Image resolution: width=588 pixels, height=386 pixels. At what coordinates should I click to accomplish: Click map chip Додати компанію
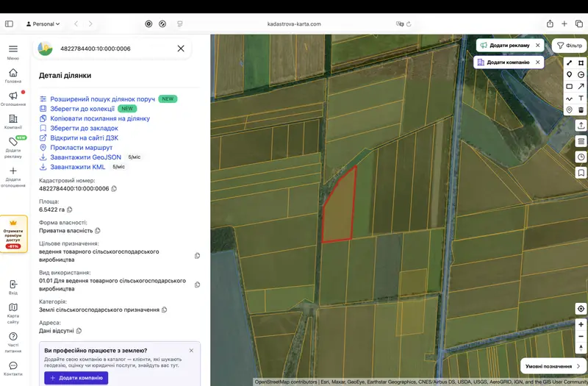503,62
